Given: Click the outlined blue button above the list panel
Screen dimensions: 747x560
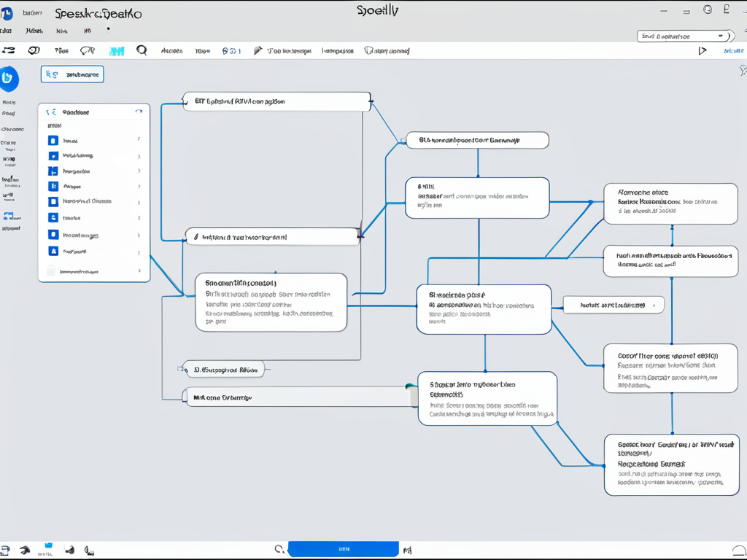Looking at the screenshot, I should tap(72, 74).
